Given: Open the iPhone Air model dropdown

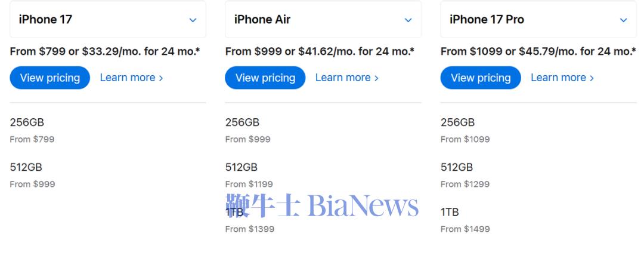Looking at the screenshot, I should (323, 19).
